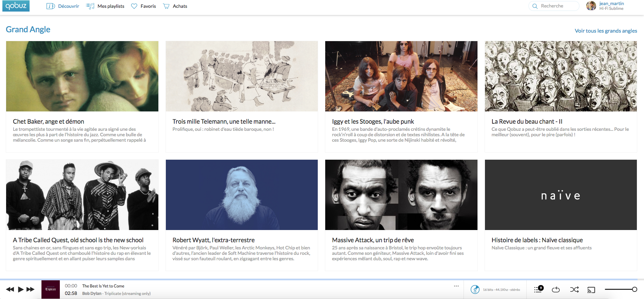Screen dimensions: 644x299
Task: Open 'La Revue du beau chant - II'
Action: click(x=527, y=122)
